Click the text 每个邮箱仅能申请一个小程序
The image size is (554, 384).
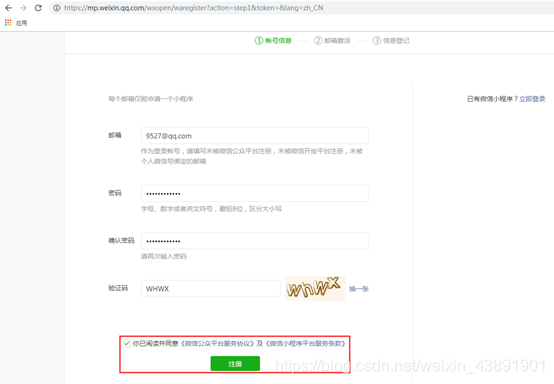click(151, 99)
